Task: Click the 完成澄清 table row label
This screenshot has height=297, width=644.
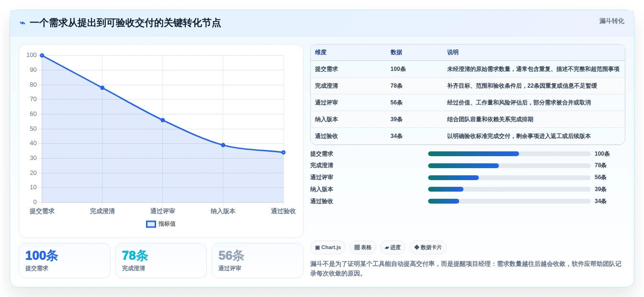Action: click(x=327, y=86)
